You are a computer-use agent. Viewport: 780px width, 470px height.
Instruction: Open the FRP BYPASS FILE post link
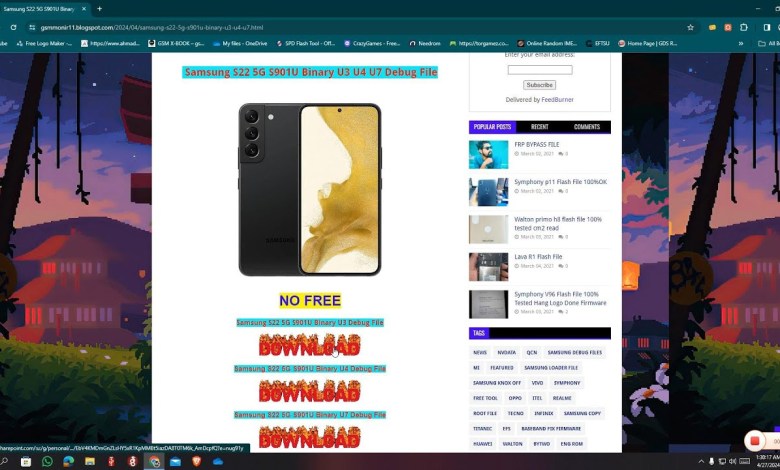(536, 144)
